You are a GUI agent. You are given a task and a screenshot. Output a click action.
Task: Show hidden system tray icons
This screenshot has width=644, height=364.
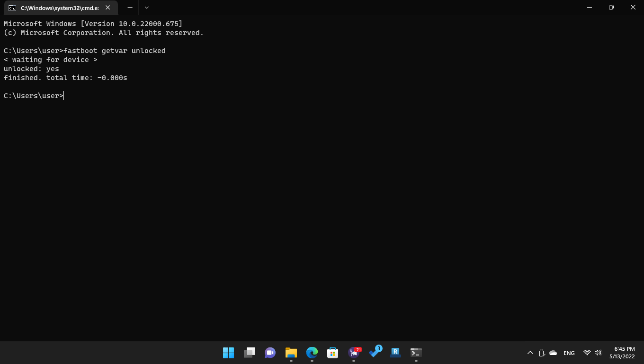click(530, 353)
